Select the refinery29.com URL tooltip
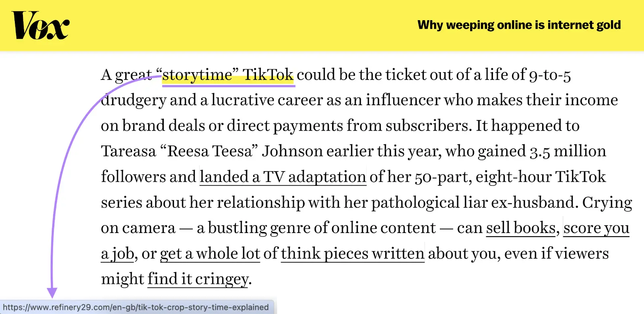644x314 pixels. click(x=137, y=307)
